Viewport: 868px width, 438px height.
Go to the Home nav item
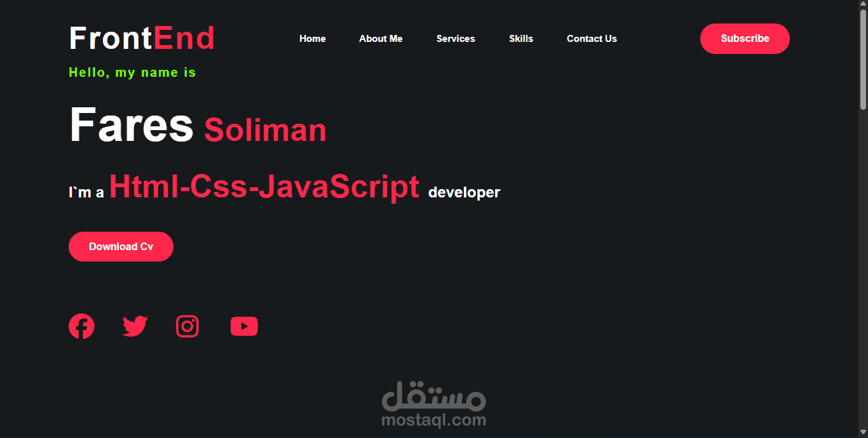pos(313,39)
